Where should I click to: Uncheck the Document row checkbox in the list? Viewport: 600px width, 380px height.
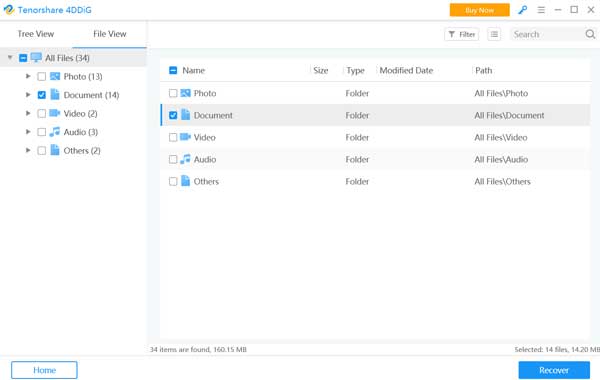point(173,115)
